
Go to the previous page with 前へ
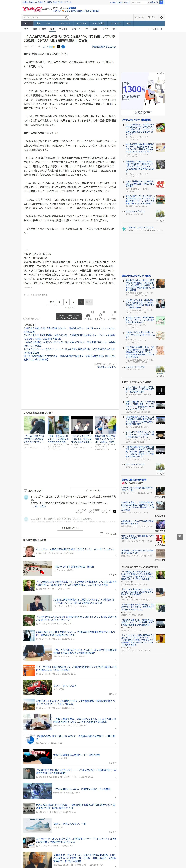click(51, 302)
